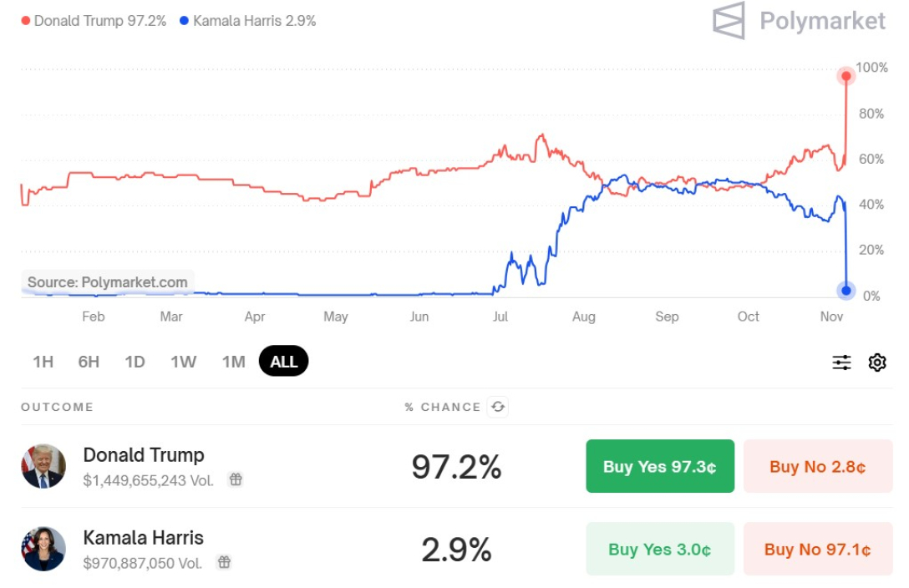Switch chart to 1W range
This screenshot has height=588, width=909.
point(183,362)
